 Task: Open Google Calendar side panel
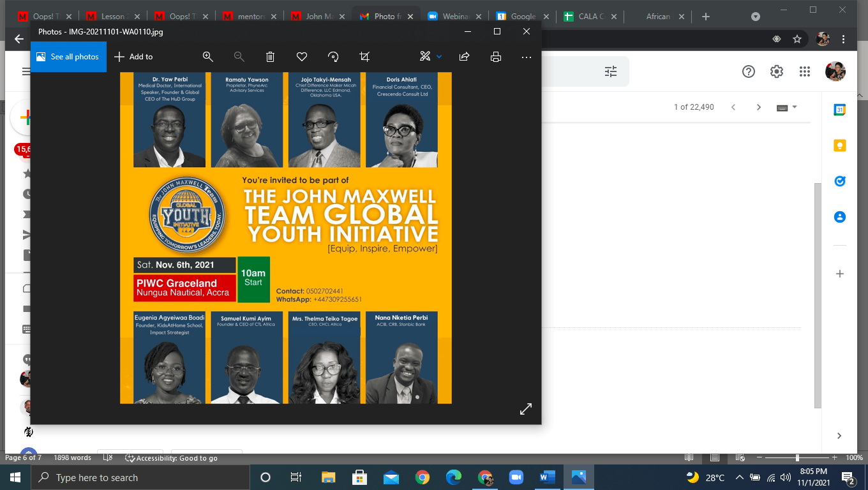tap(840, 110)
